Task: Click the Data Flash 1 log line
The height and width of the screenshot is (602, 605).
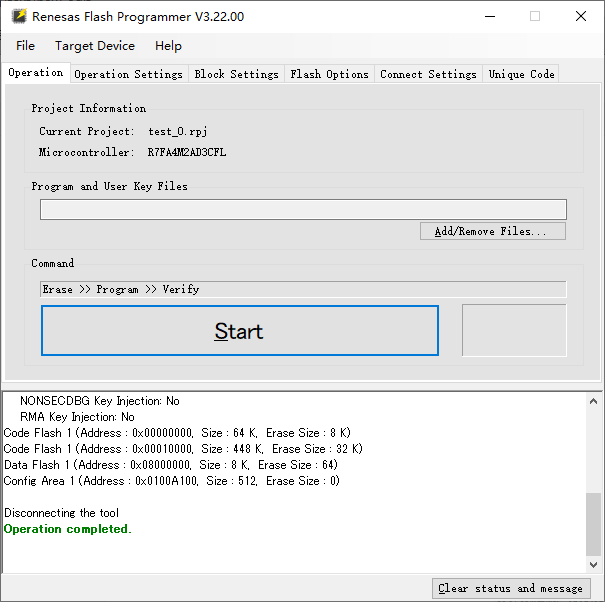Action: coord(171,465)
